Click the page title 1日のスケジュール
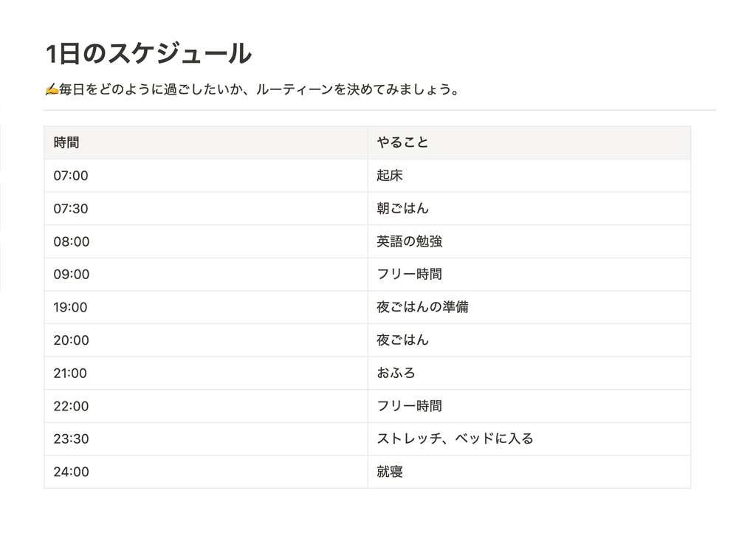 tap(149, 53)
